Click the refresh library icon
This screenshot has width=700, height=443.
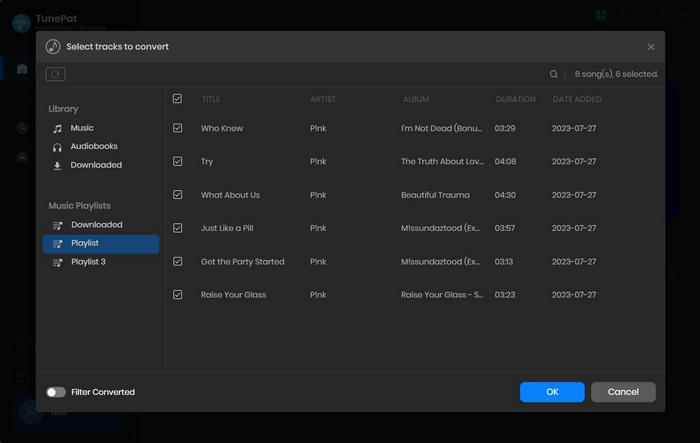click(55, 74)
